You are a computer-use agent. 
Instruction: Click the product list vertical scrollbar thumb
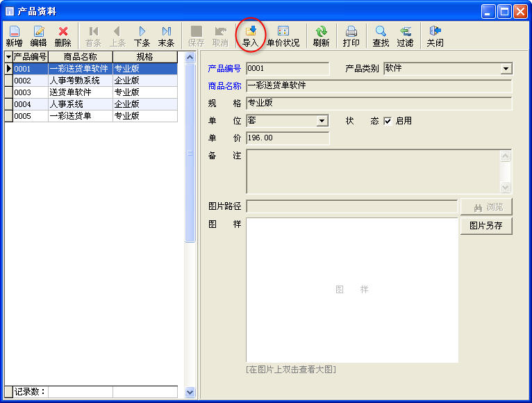click(x=190, y=153)
